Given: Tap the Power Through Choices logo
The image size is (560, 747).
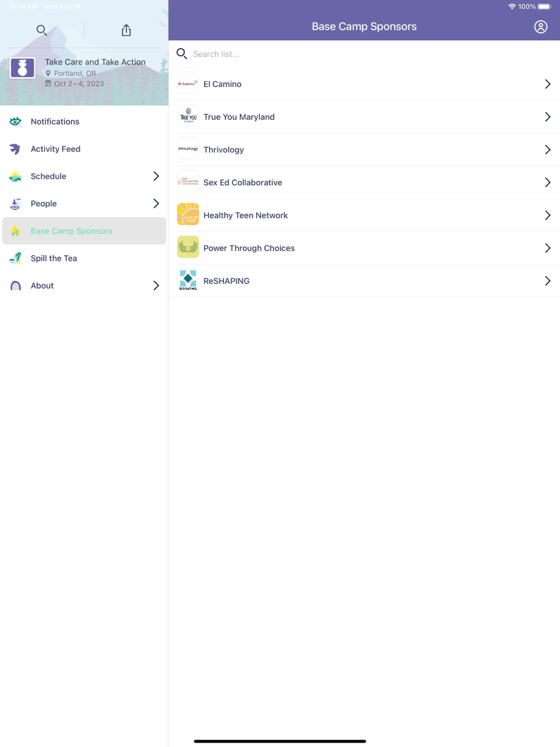Looking at the screenshot, I should [x=188, y=248].
